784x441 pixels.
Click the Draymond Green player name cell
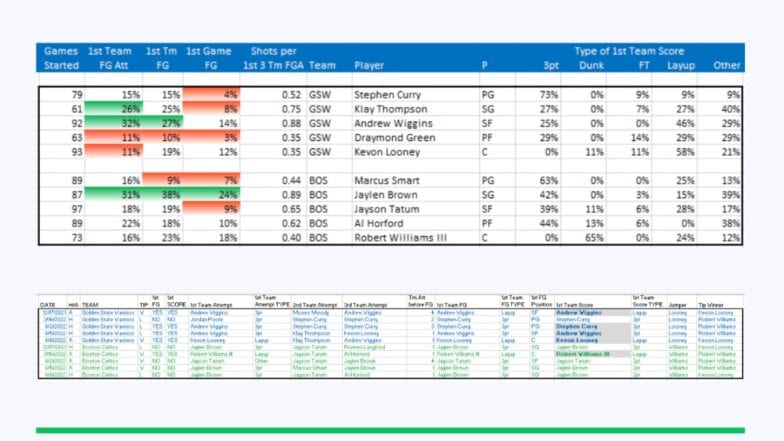coord(394,138)
